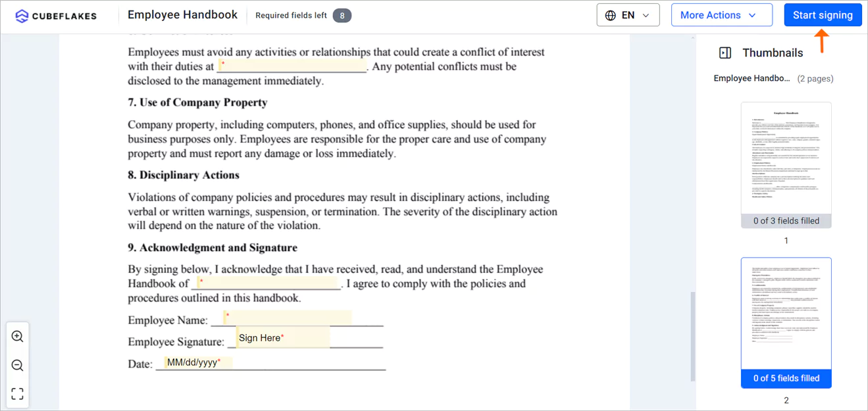Zoom in on the document
The height and width of the screenshot is (411, 868).
point(18,337)
